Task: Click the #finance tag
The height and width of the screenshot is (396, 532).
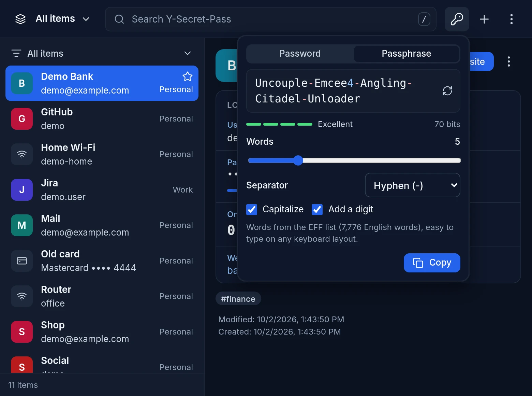Action: [238, 299]
